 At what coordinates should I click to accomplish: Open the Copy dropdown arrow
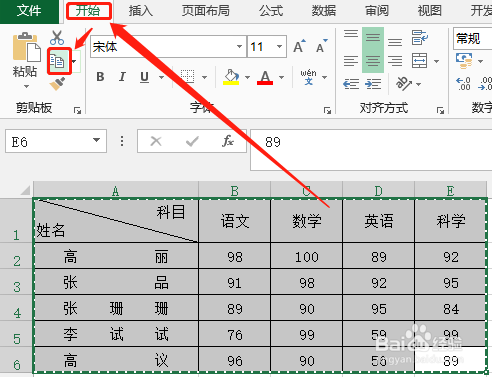(75, 61)
